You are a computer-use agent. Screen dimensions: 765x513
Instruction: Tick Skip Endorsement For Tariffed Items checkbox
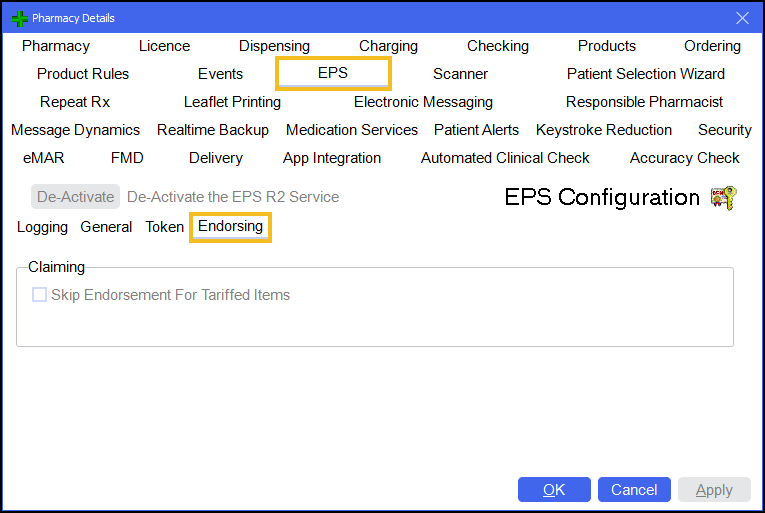40,295
